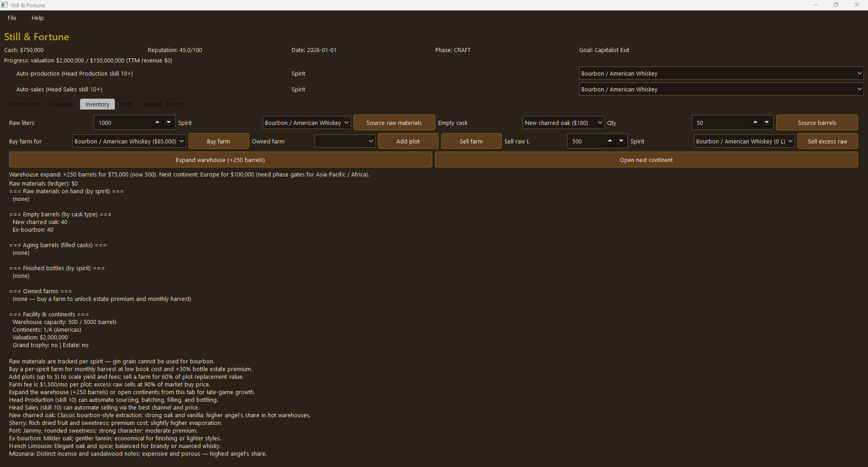The height and width of the screenshot is (467, 868).
Task: Switch to the Staff tab
Action: click(x=126, y=104)
